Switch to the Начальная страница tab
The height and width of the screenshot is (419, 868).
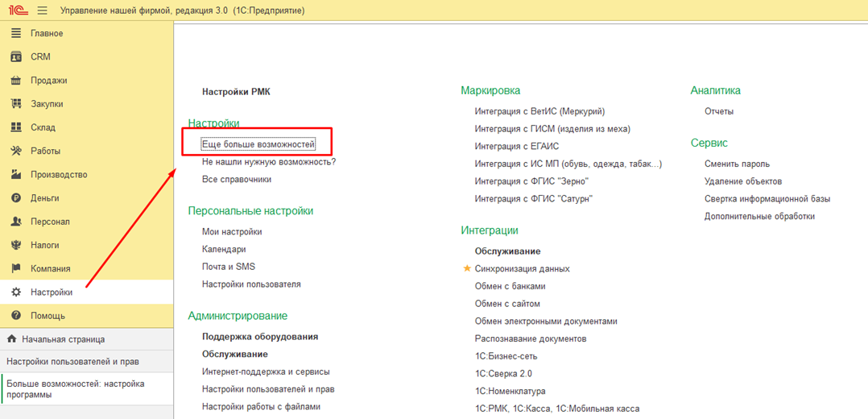(x=86, y=339)
